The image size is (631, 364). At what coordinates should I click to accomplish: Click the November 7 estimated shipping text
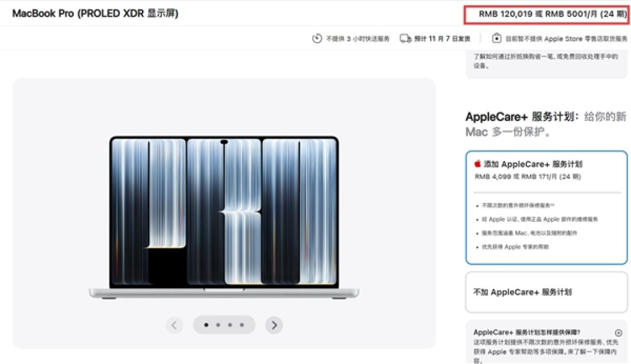(x=442, y=39)
